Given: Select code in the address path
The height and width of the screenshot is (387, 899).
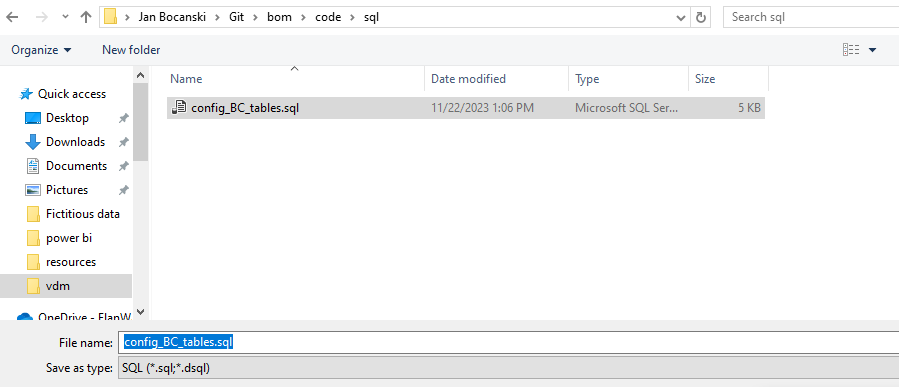Looking at the screenshot, I should coord(328,17).
